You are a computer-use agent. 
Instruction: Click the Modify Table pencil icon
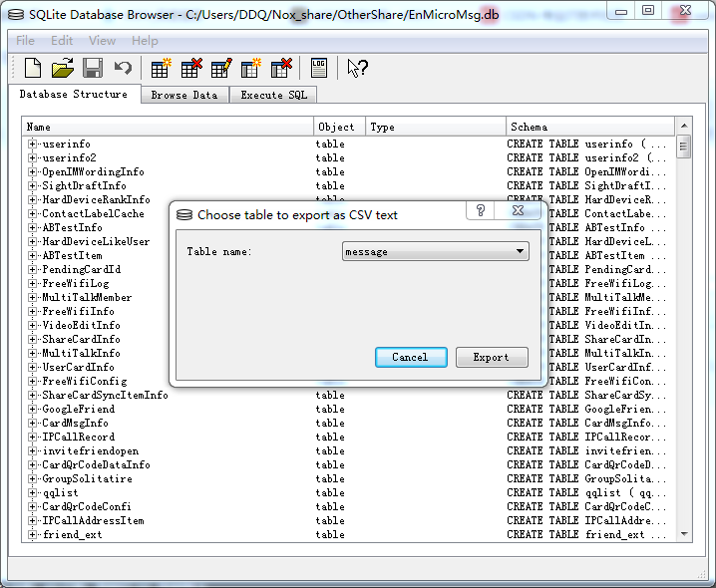(x=221, y=68)
